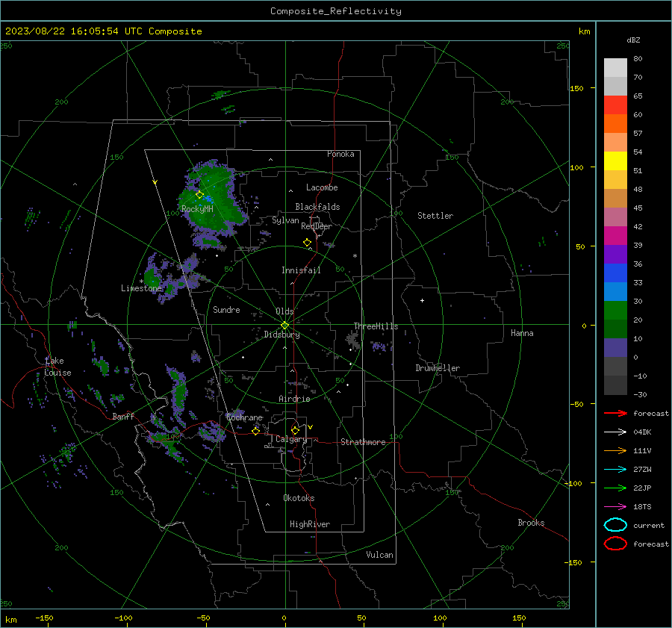The width and height of the screenshot is (672, 628).
Task: Click the Sundre town label
Action: pyautogui.click(x=226, y=310)
